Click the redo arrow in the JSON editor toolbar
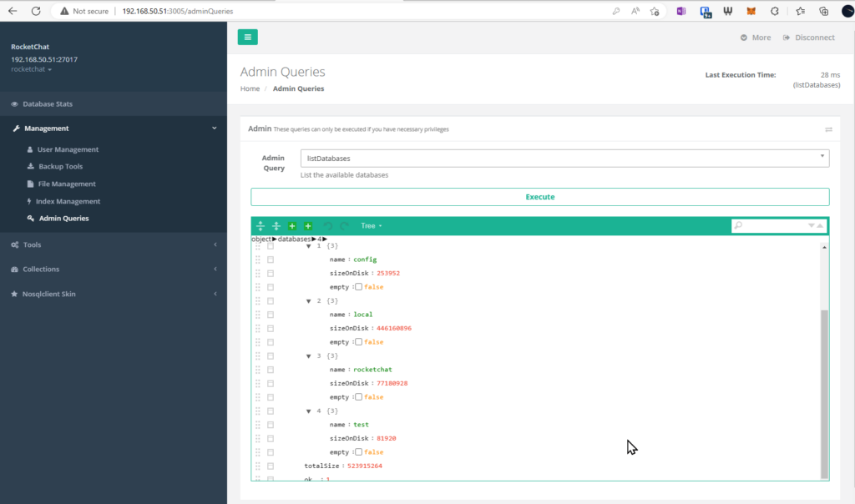The width and height of the screenshot is (855, 504). (344, 225)
